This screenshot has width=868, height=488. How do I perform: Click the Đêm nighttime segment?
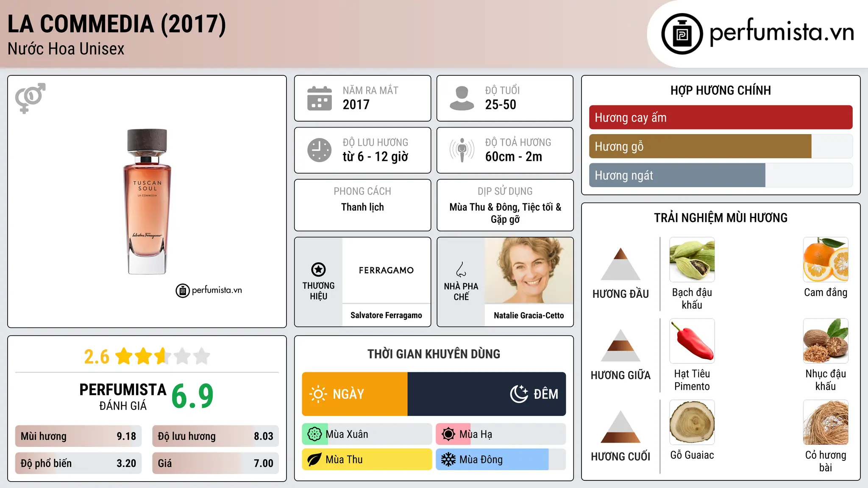pos(487,394)
